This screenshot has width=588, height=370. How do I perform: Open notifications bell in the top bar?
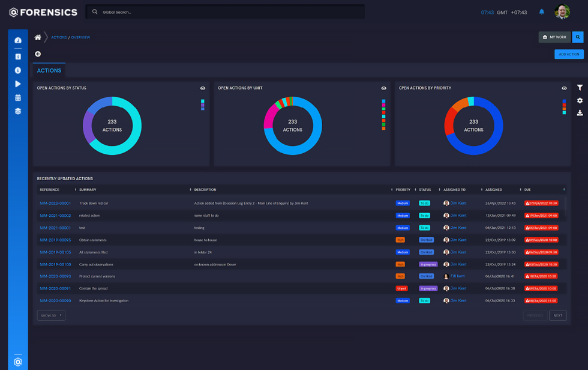[541, 12]
